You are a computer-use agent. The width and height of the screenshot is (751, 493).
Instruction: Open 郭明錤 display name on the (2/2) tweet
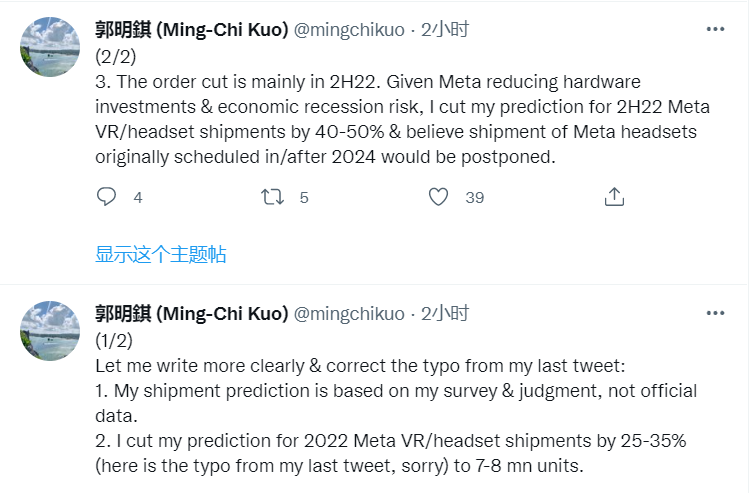pyautogui.click(x=190, y=30)
